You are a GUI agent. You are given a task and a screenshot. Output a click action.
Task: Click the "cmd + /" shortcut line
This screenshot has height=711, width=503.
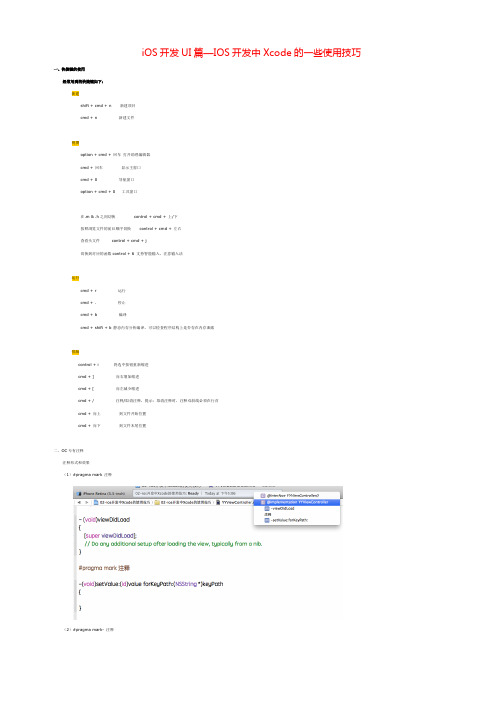click(148, 401)
